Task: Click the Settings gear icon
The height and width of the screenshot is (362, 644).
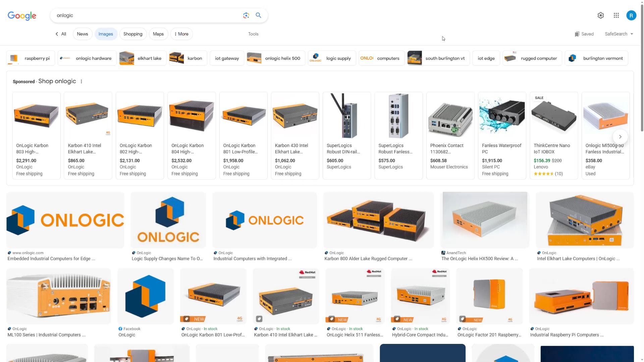Action: point(601,15)
